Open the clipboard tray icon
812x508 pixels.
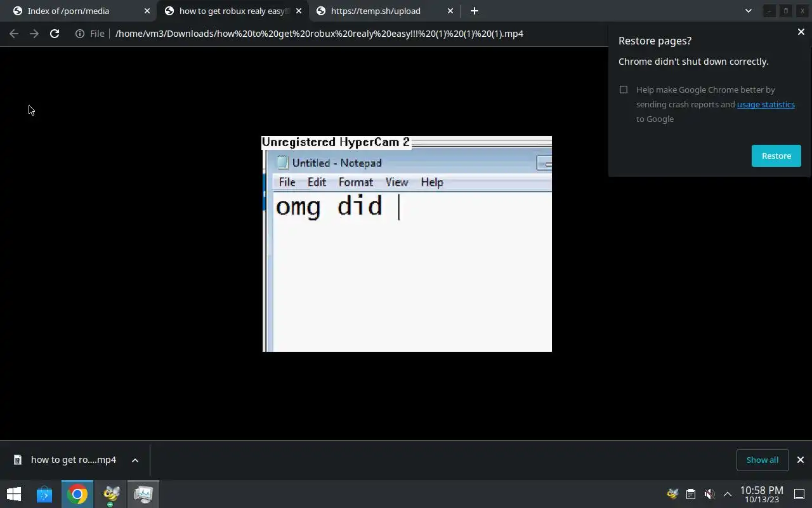point(691,494)
